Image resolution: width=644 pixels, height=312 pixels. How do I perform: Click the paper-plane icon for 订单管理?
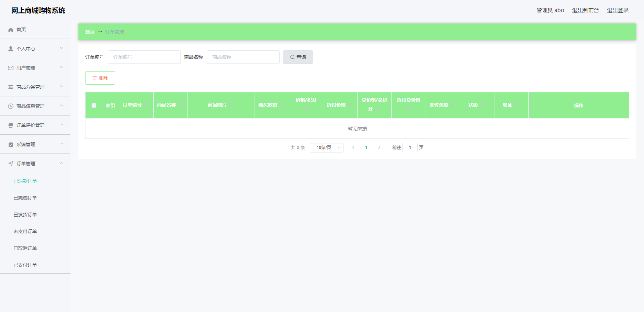tap(11, 164)
